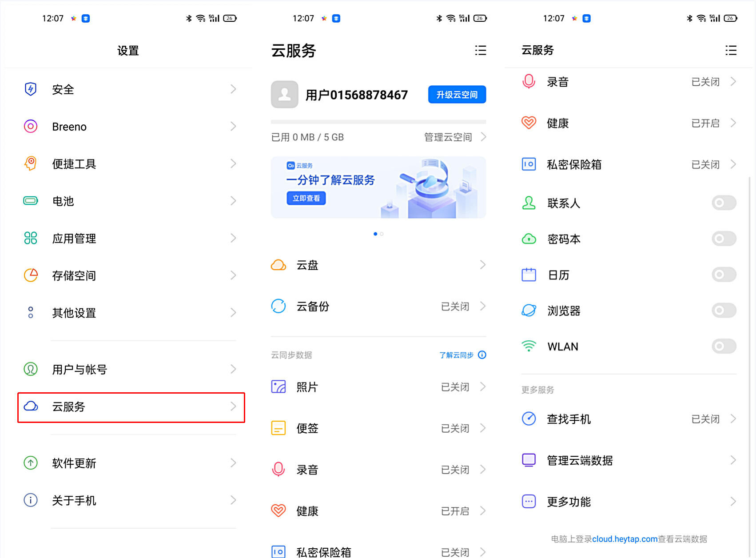Turn on the 密码本 password book sync
The width and height of the screenshot is (756, 558).
pyautogui.click(x=724, y=239)
